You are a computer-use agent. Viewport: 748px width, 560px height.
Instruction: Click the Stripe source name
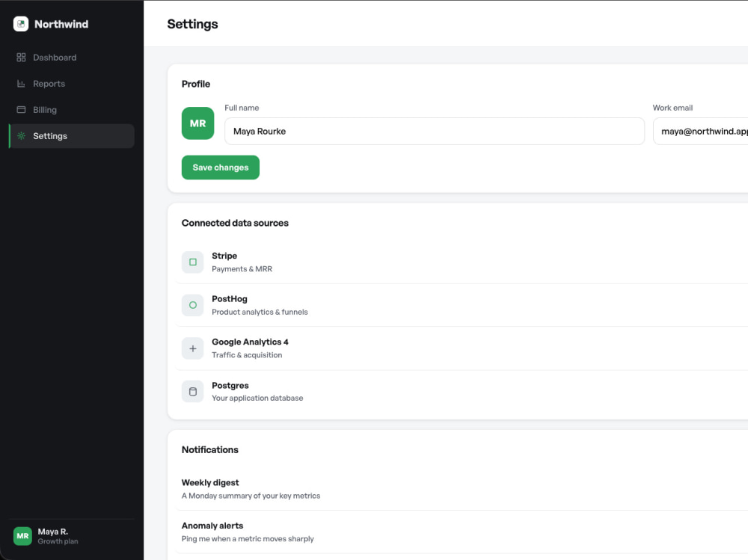[x=224, y=256]
